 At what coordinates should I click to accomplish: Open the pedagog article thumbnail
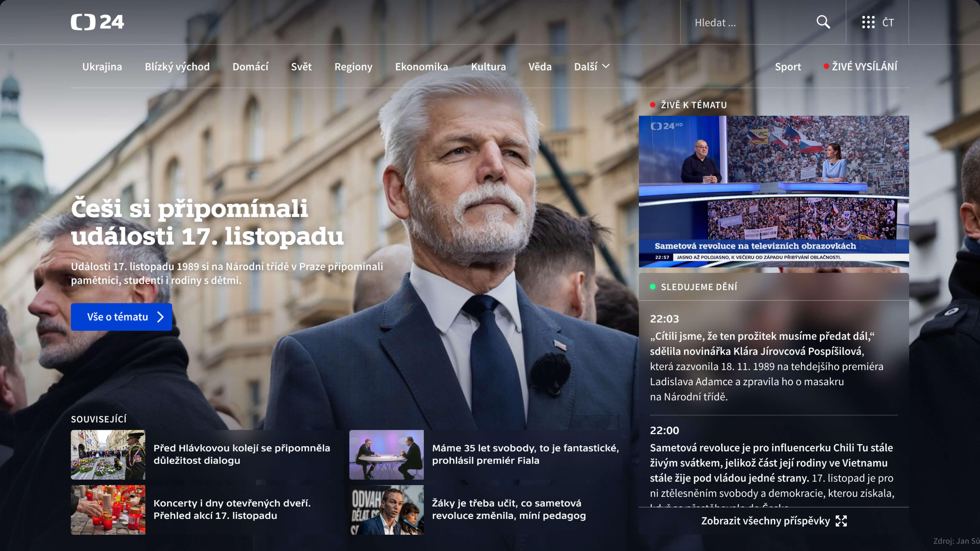[386, 510]
